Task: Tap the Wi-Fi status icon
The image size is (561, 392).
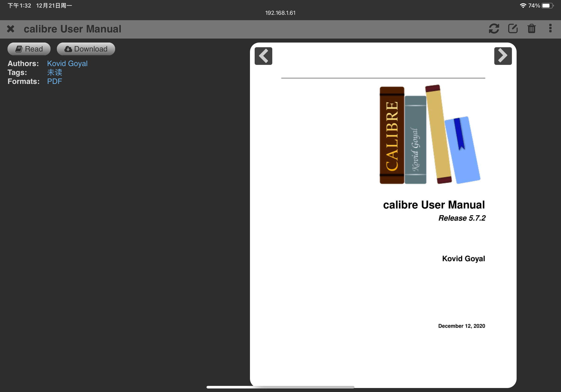Action: point(523,6)
